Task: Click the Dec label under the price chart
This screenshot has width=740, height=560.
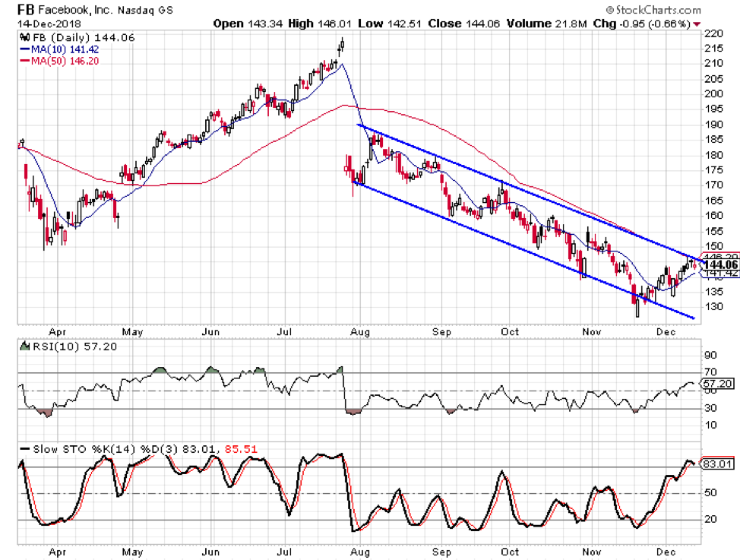Action: [x=666, y=332]
